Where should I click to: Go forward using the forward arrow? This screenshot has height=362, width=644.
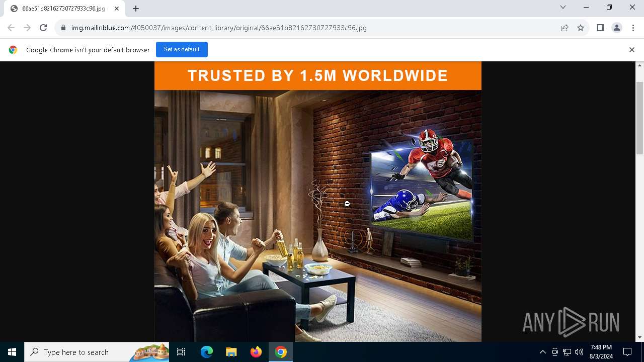[x=27, y=28]
